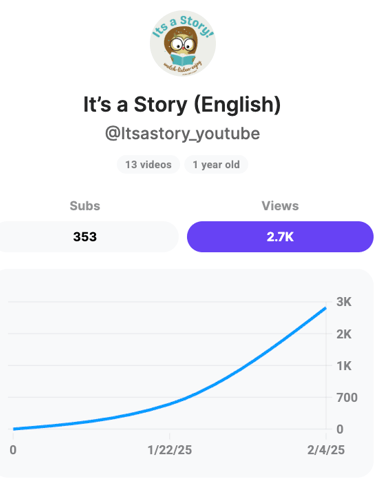The height and width of the screenshot is (488, 375).
Task: Click the 0 label on the y-axis
Action: (340, 429)
